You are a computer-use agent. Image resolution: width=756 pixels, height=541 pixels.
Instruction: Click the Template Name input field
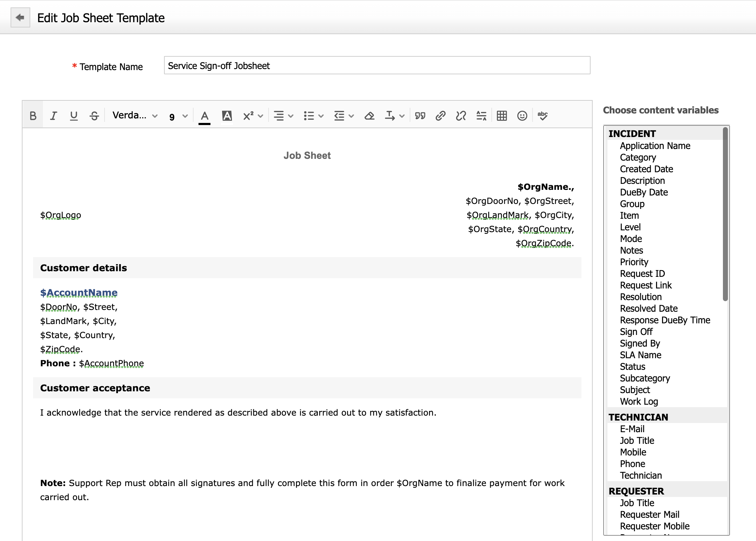[x=377, y=66]
